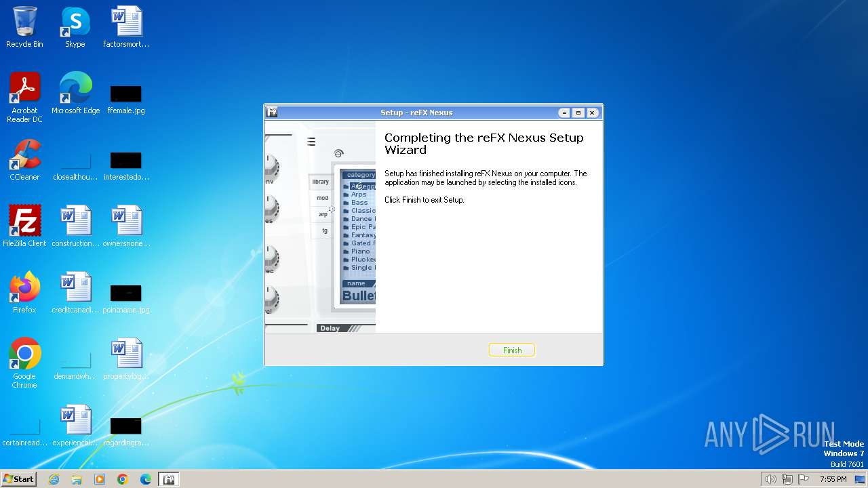Open the network status tray icon
Image resolution: width=868 pixels, height=488 pixels.
coord(787,479)
